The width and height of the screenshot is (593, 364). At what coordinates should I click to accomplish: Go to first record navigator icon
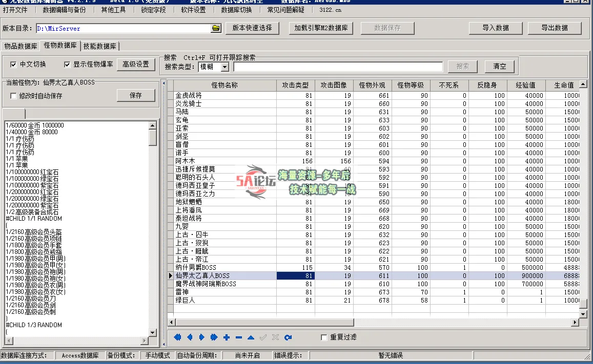coord(177,337)
